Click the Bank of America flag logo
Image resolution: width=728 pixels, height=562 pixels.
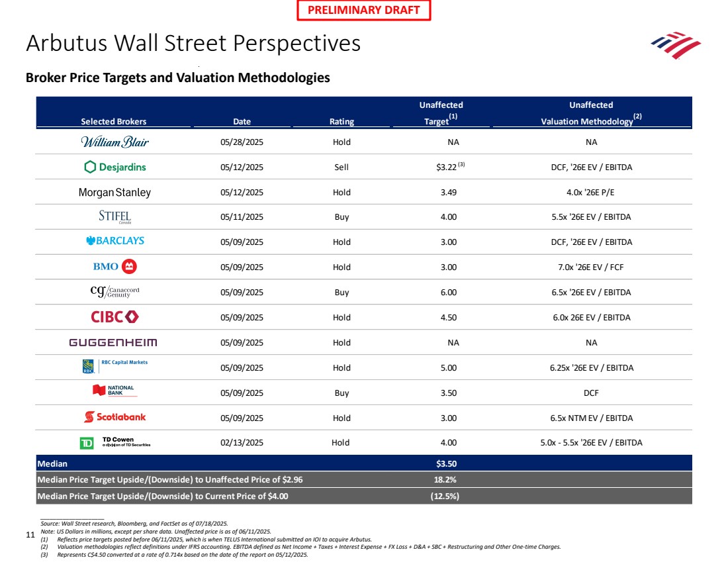(675, 45)
